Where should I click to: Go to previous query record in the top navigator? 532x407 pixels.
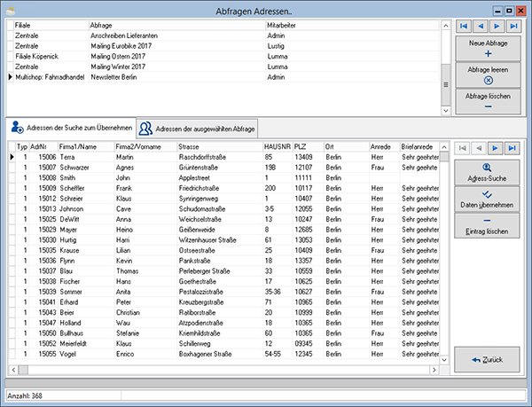[480, 26]
